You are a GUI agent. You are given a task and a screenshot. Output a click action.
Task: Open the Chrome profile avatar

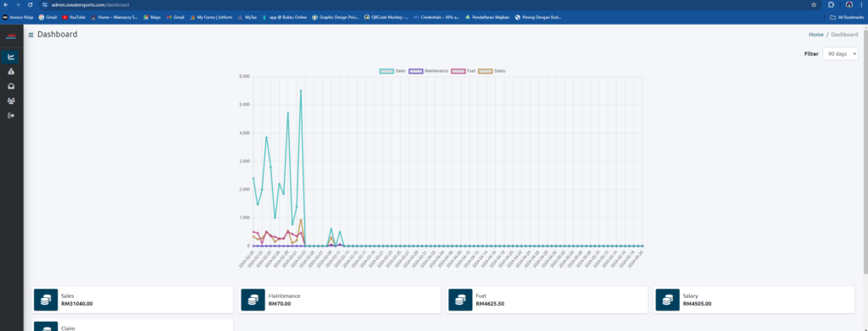(849, 4)
